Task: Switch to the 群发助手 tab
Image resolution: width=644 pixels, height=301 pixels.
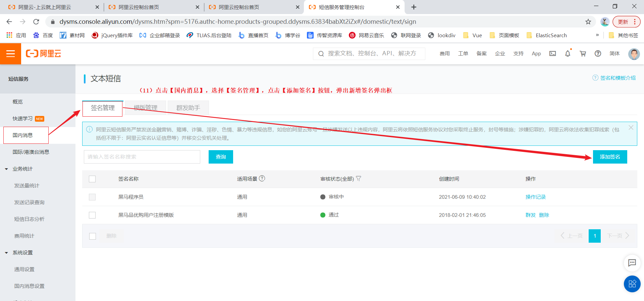Action: 188,108
